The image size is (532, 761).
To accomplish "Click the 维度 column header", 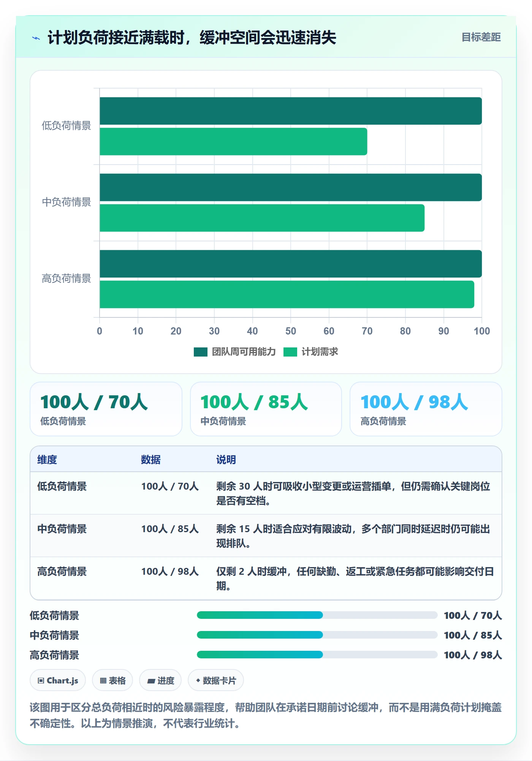I will 47,460.
